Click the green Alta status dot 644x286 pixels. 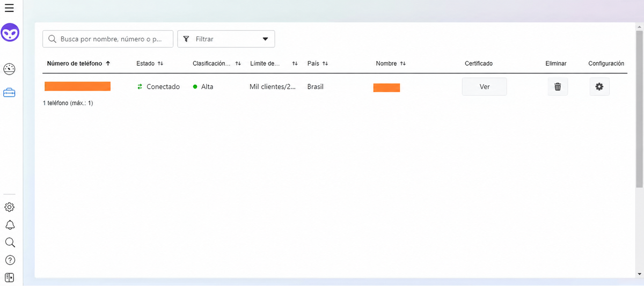[x=195, y=86]
